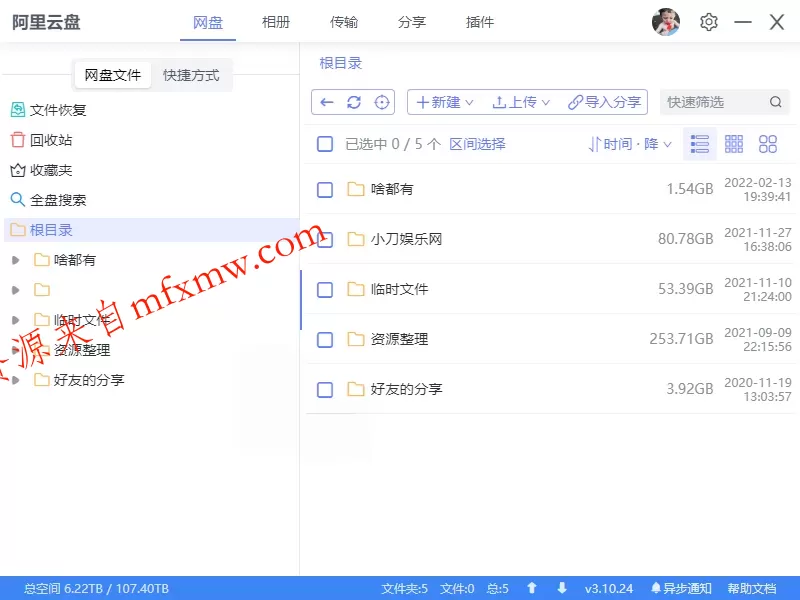Open 回收站 recycle bin
Viewport: 800px width, 600px height.
(x=41, y=140)
